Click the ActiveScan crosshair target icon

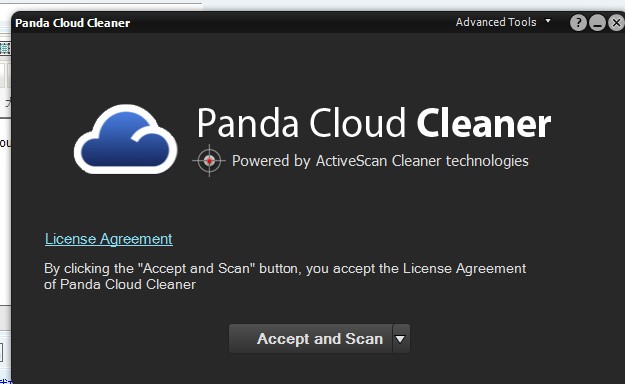click(x=209, y=161)
